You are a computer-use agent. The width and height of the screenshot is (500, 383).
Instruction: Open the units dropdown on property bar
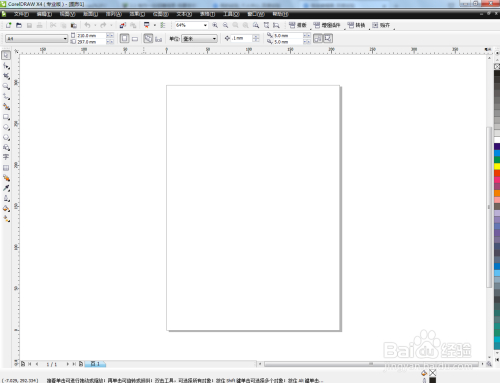pos(214,39)
